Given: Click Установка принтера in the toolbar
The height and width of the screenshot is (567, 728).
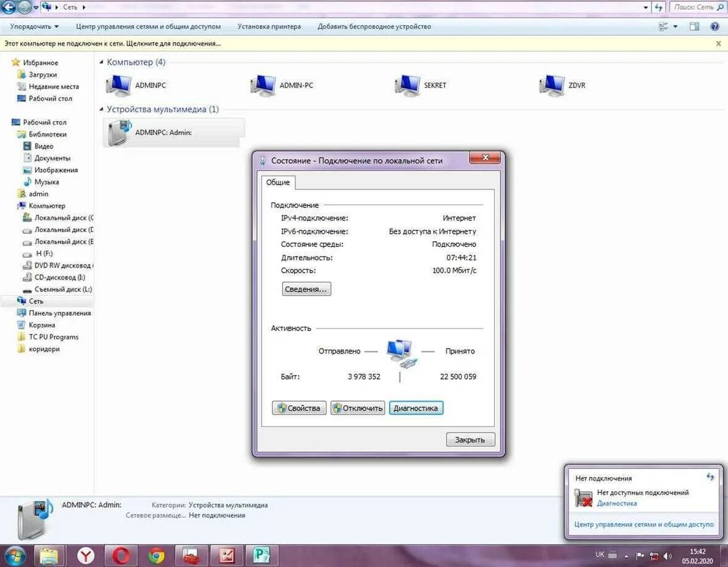Looking at the screenshot, I should 269,27.
